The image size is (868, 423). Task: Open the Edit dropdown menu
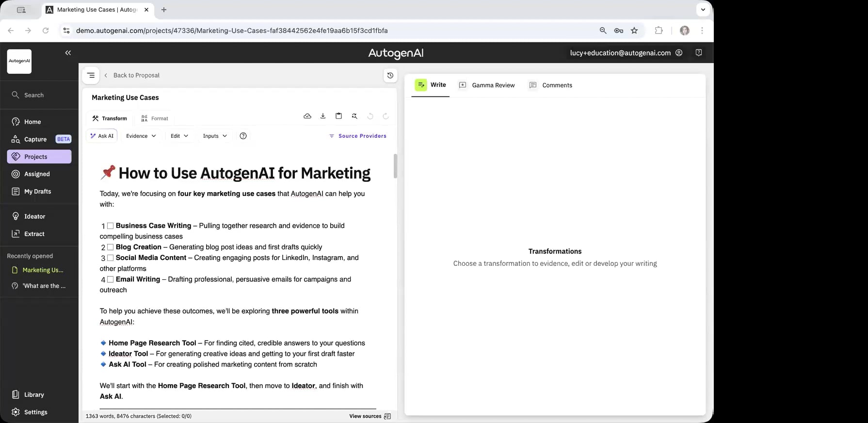179,136
